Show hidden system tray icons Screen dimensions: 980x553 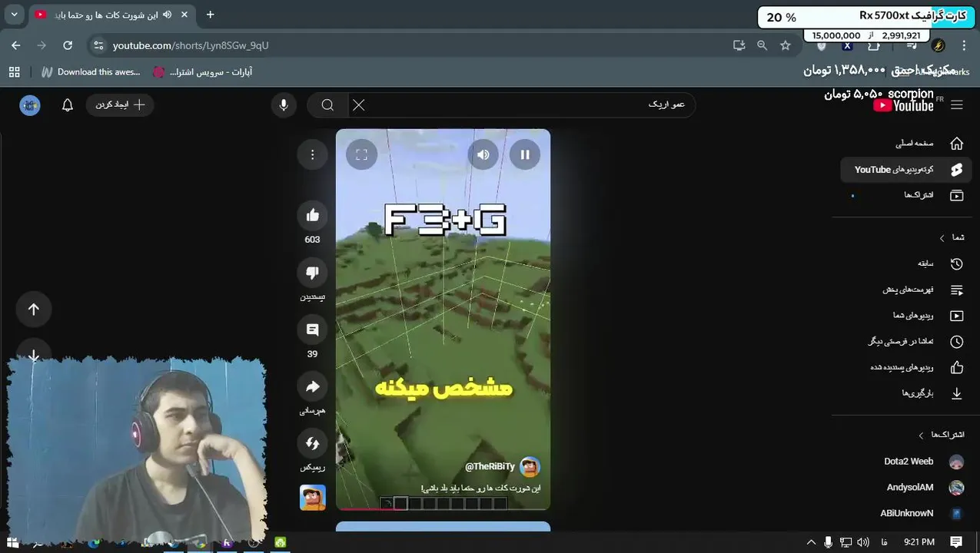811,542
